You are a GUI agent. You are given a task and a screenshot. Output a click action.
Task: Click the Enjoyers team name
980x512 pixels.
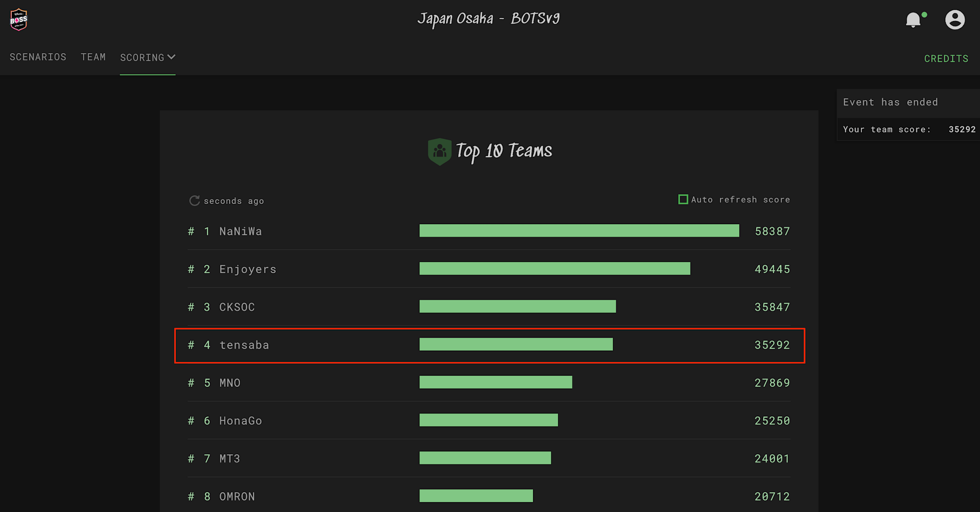point(247,269)
